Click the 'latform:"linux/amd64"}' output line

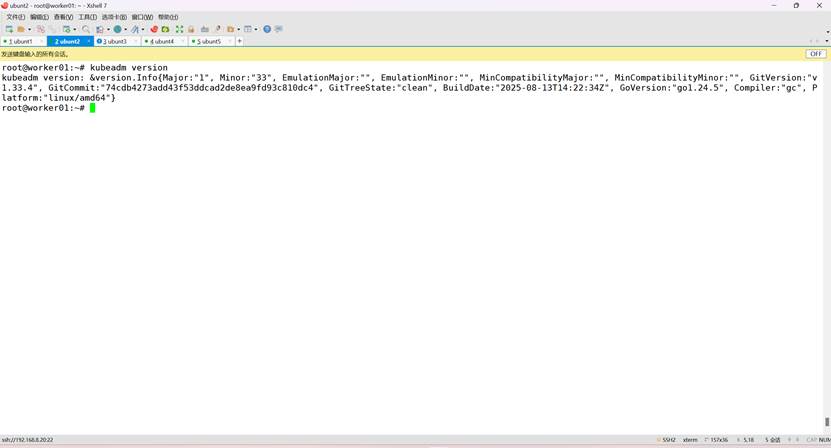click(x=58, y=98)
